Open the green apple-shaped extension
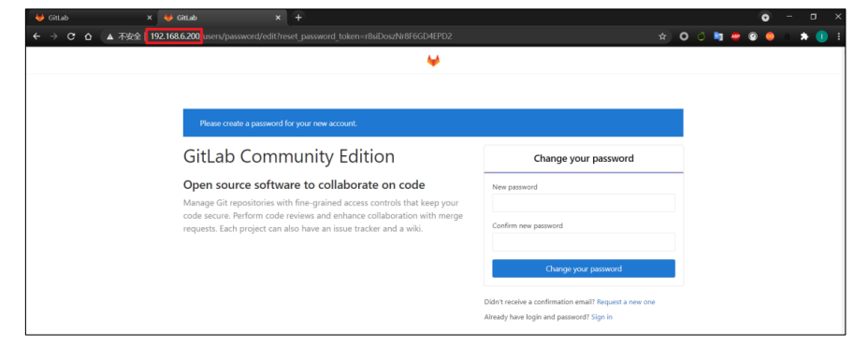The width and height of the screenshot is (868, 346). tap(701, 36)
